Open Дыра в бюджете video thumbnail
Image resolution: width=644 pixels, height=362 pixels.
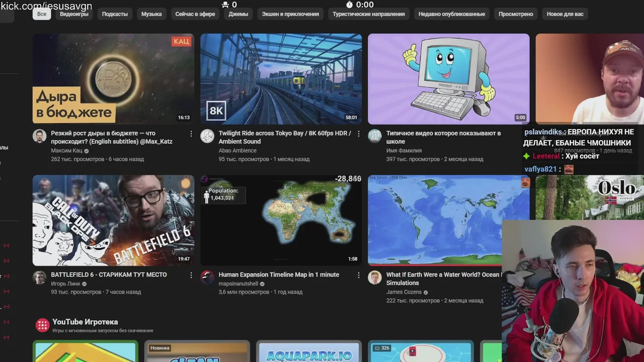click(x=113, y=79)
